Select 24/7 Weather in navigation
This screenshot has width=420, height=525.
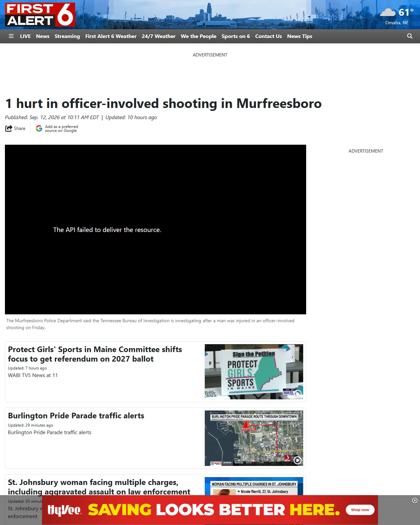(158, 36)
